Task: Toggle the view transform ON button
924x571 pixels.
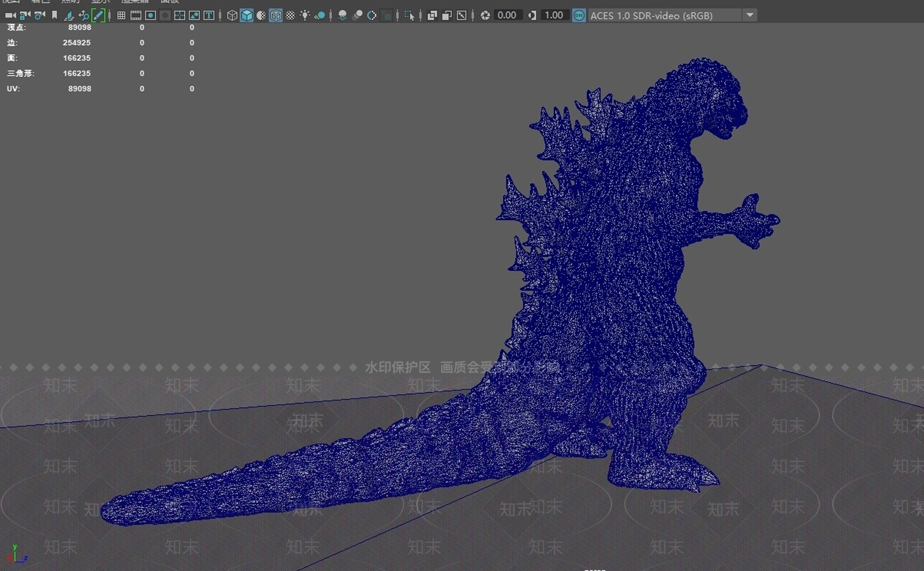Action: pyautogui.click(x=579, y=16)
